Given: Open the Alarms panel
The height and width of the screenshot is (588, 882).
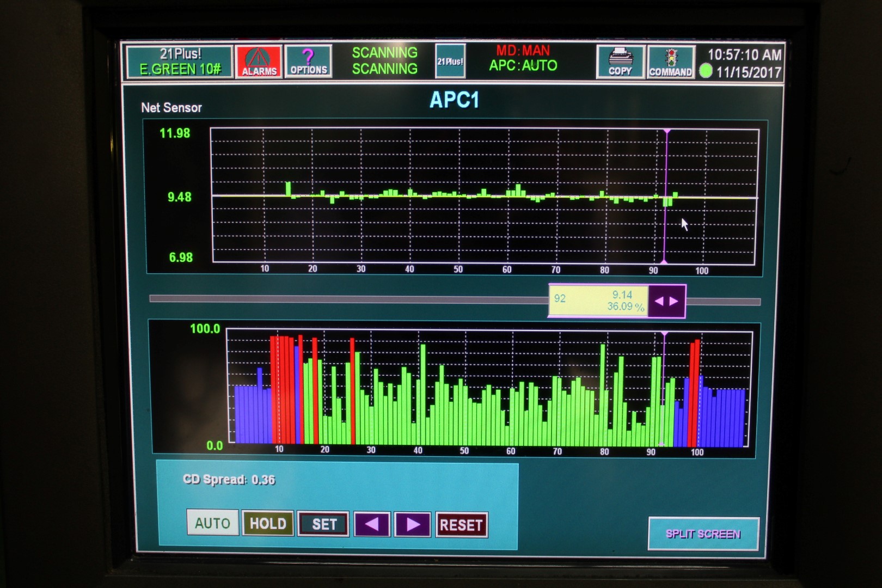Looking at the screenshot, I should (259, 62).
